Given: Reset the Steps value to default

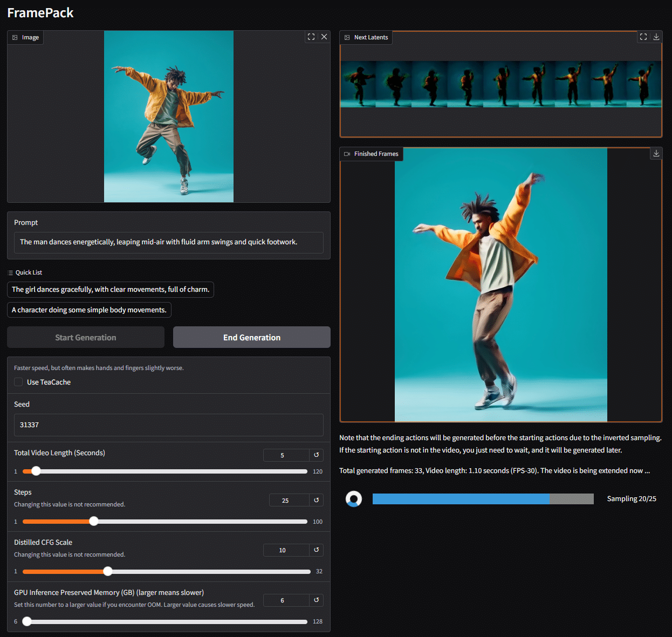Looking at the screenshot, I should [316, 500].
